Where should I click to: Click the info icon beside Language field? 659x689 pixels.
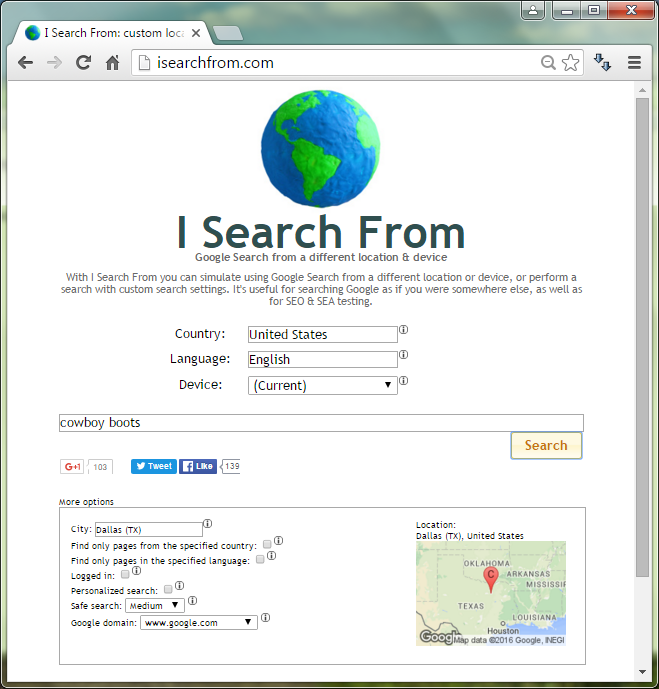(403, 355)
